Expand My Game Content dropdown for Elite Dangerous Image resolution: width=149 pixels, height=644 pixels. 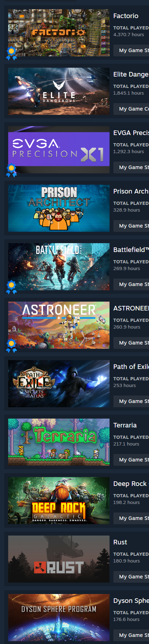click(131, 109)
